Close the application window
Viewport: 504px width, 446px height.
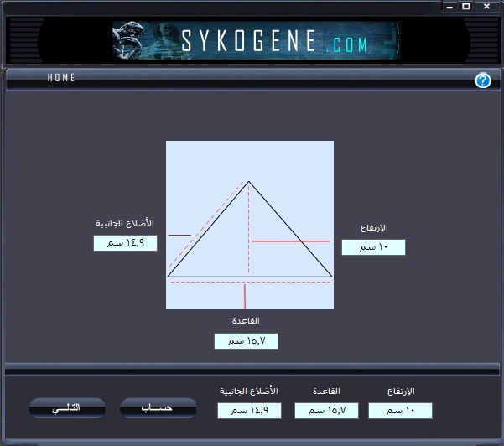point(486,6)
